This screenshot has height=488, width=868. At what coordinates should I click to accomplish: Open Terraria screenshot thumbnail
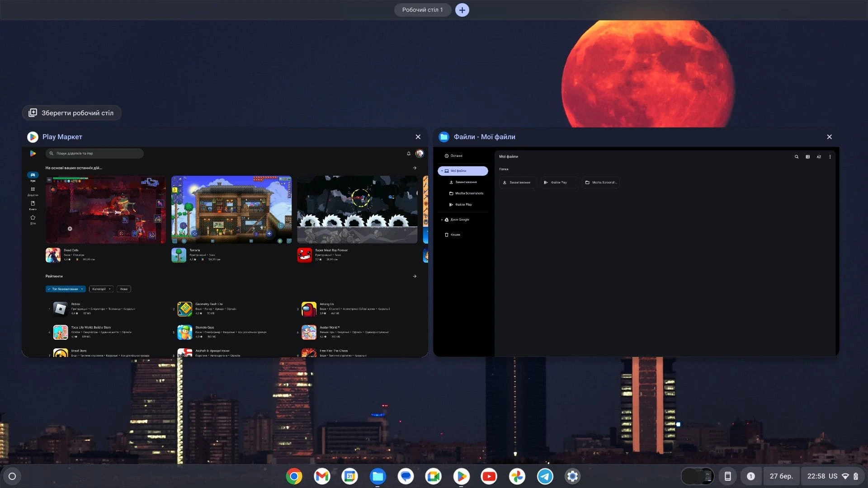(231, 210)
